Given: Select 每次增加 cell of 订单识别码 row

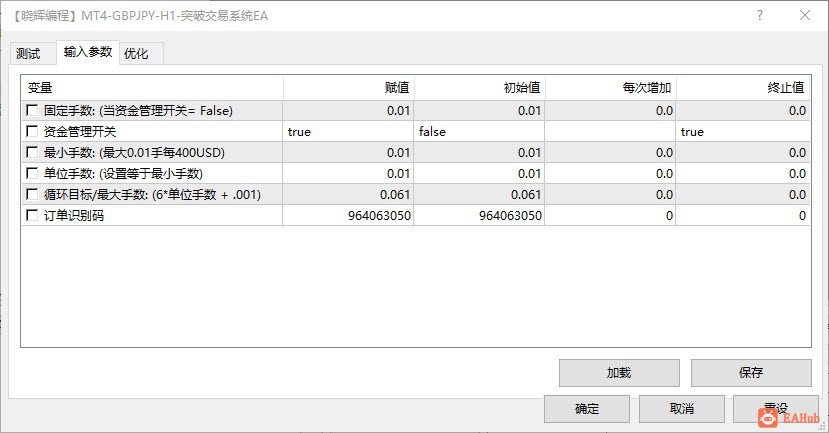Looking at the screenshot, I should (x=611, y=216).
